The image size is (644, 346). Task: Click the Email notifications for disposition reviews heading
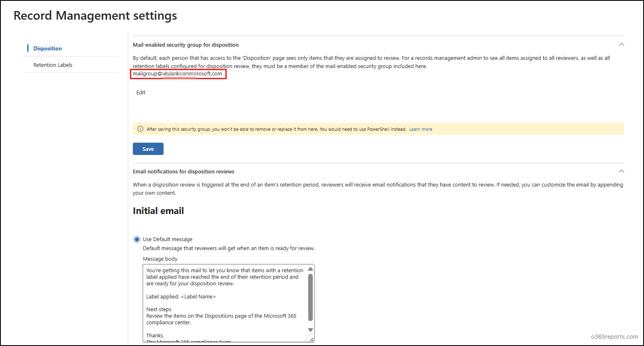click(184, 172)
